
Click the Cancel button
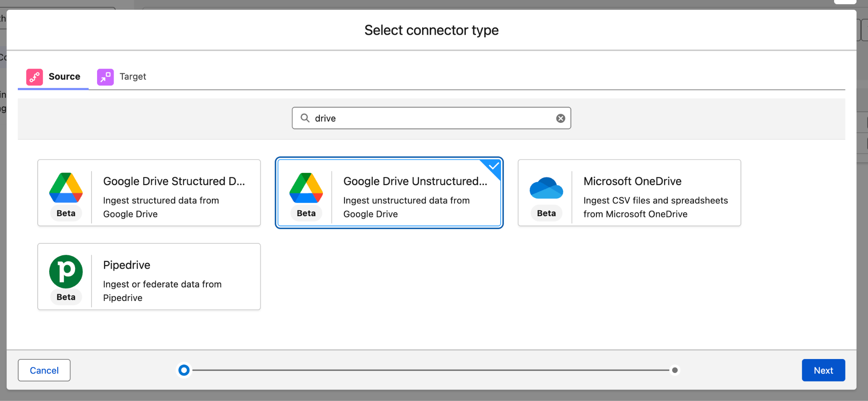tap(44, 370)
